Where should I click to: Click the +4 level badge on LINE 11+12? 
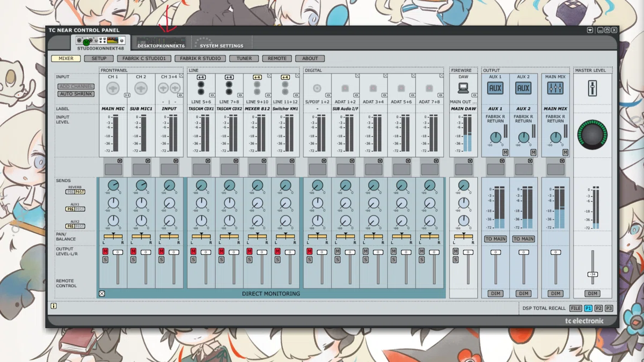[285, 77]
